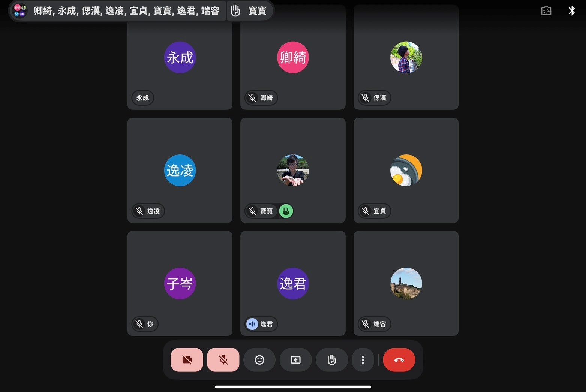
Task: Select the 永成 participant tile avatar
Action: 180,57
